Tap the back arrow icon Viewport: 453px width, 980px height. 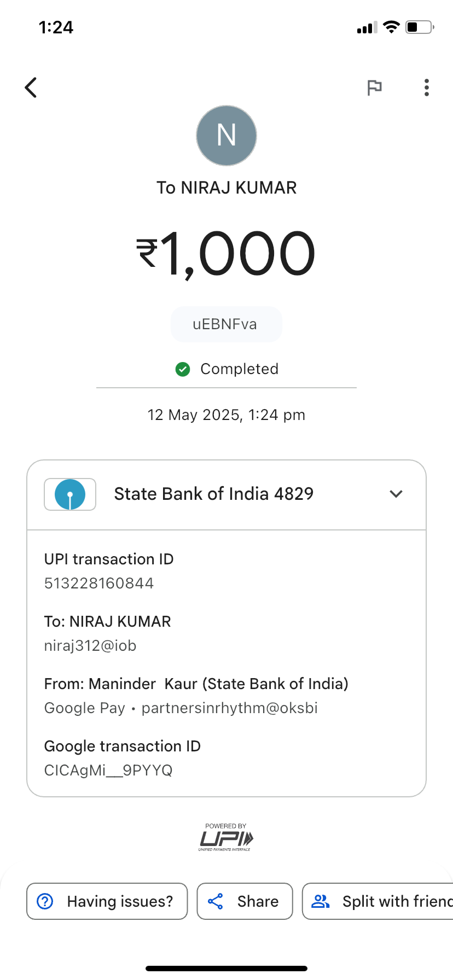point(31,87)
